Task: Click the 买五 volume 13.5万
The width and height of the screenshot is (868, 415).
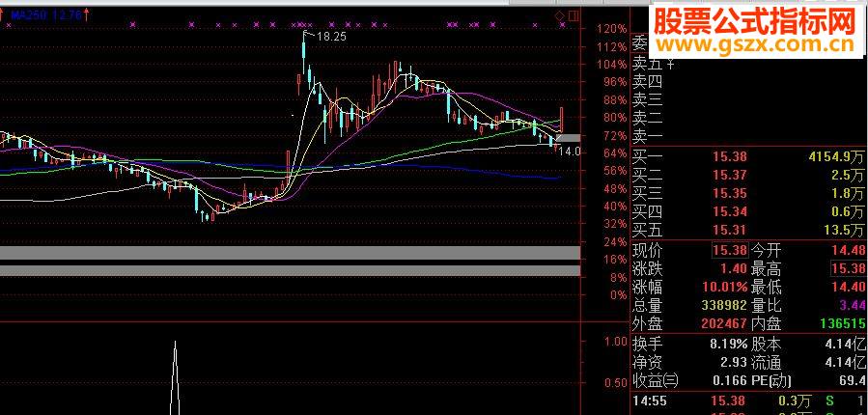Action: [x=844, y=230]
